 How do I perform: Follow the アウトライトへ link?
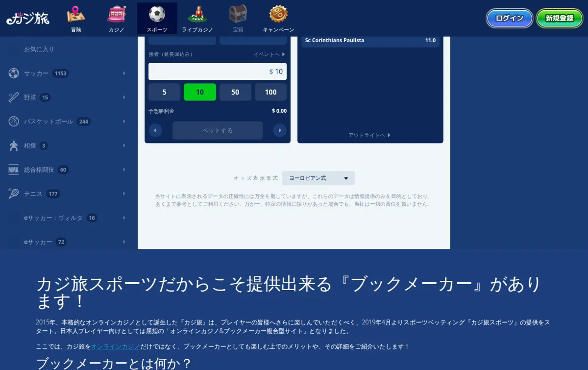tap(370, 135)
